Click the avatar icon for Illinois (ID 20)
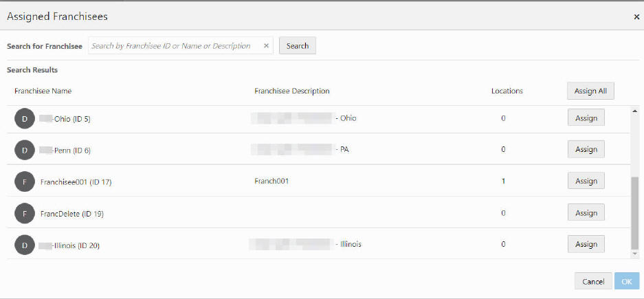This screenshot has width=644, height=299. tap(25, 245)
